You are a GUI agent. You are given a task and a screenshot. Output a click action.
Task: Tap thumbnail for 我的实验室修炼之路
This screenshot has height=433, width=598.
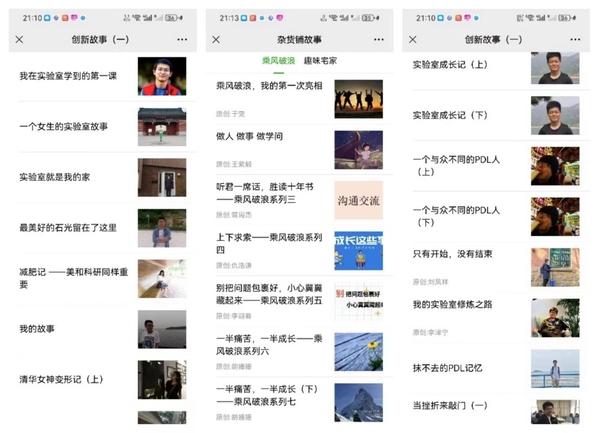[x=555, y=318]
